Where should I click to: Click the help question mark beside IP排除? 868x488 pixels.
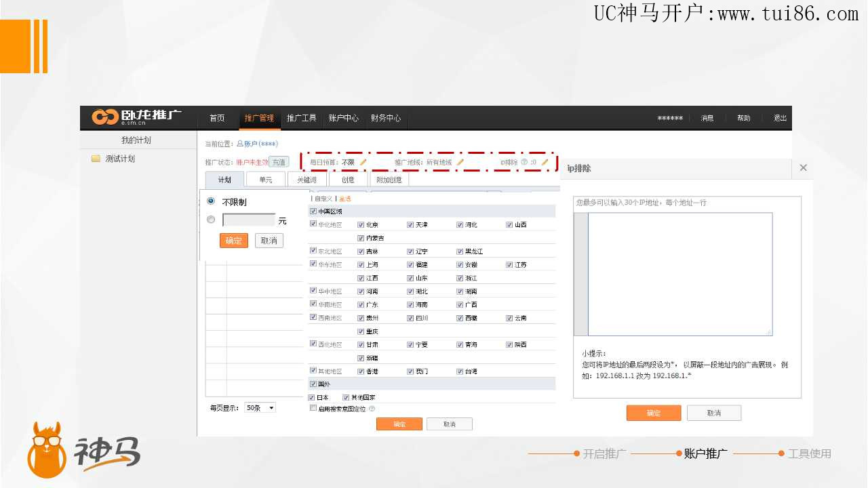point(524,163)
